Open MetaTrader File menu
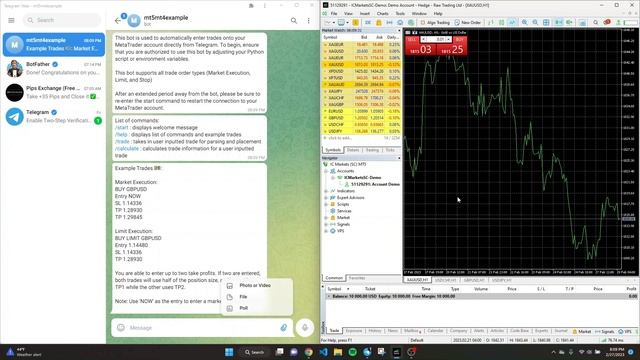Viewport: 640px width, 360px height. click(334, 13)
